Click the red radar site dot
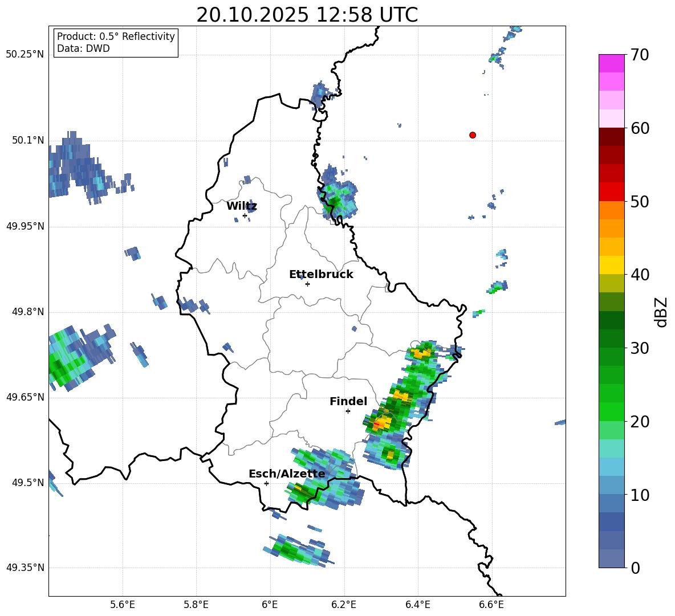This screenshot has width=675, height=616. [473, 135]
